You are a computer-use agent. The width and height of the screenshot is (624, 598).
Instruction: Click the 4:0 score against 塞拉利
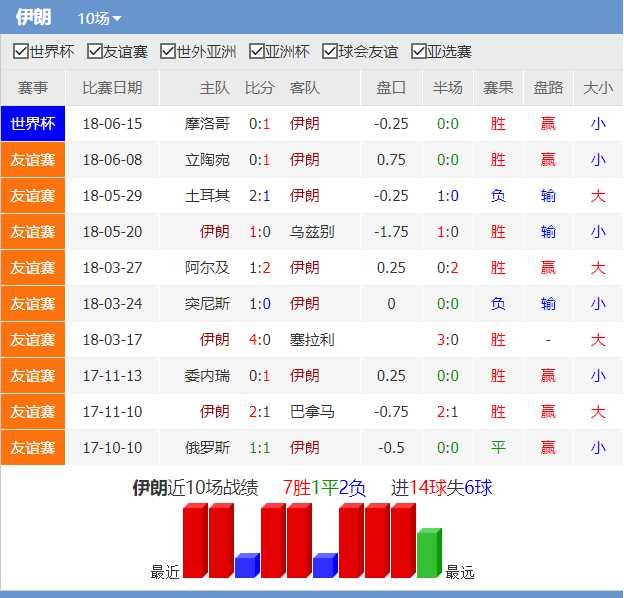click(259, 340)
